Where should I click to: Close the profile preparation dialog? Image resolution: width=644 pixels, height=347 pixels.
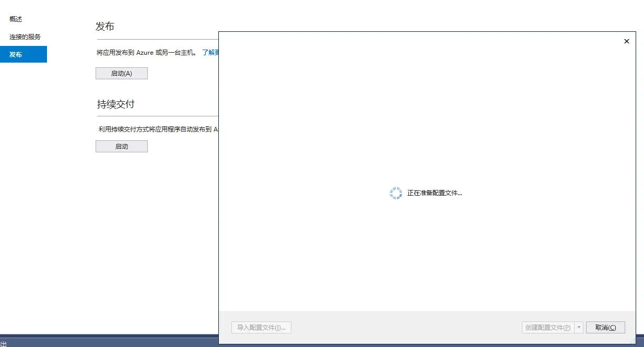626,41
